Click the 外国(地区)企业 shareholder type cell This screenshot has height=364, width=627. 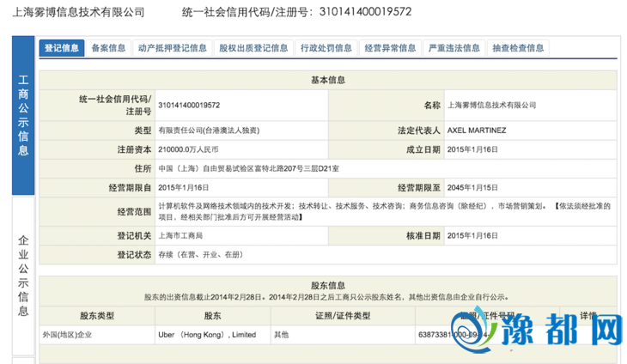point(66,334)
